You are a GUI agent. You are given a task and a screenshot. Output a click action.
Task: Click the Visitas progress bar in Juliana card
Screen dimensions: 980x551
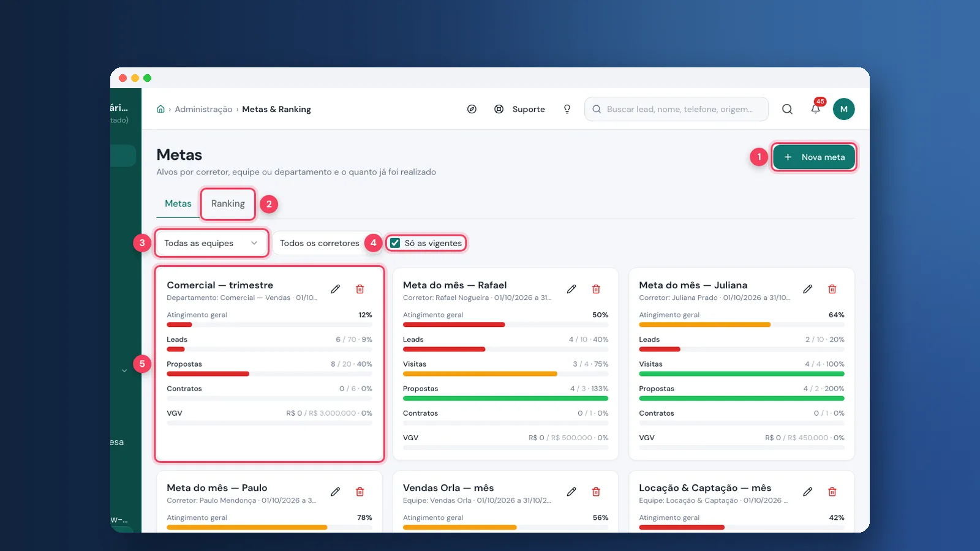[x=742, y=373]
